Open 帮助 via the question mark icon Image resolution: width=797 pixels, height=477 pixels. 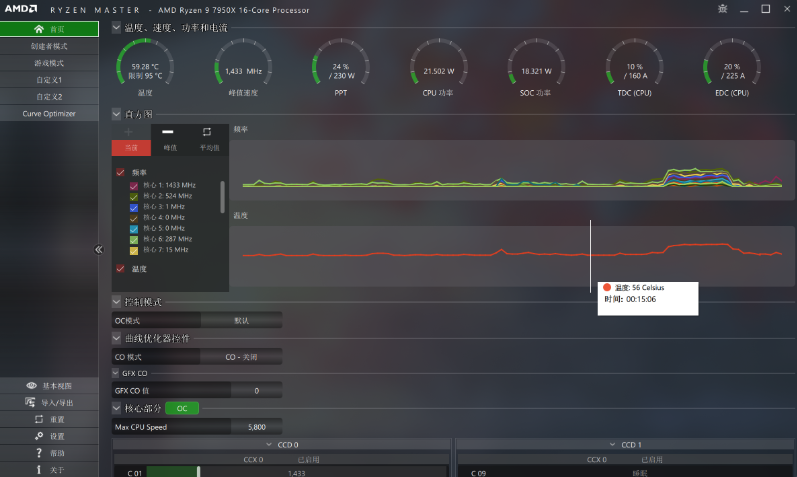(39, 453)
